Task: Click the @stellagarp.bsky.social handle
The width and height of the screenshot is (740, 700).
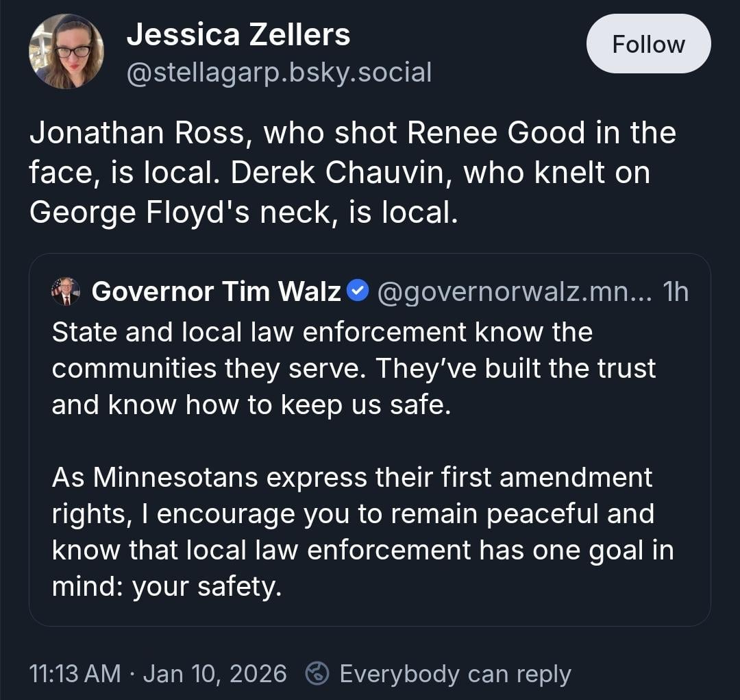Action: 279,72
